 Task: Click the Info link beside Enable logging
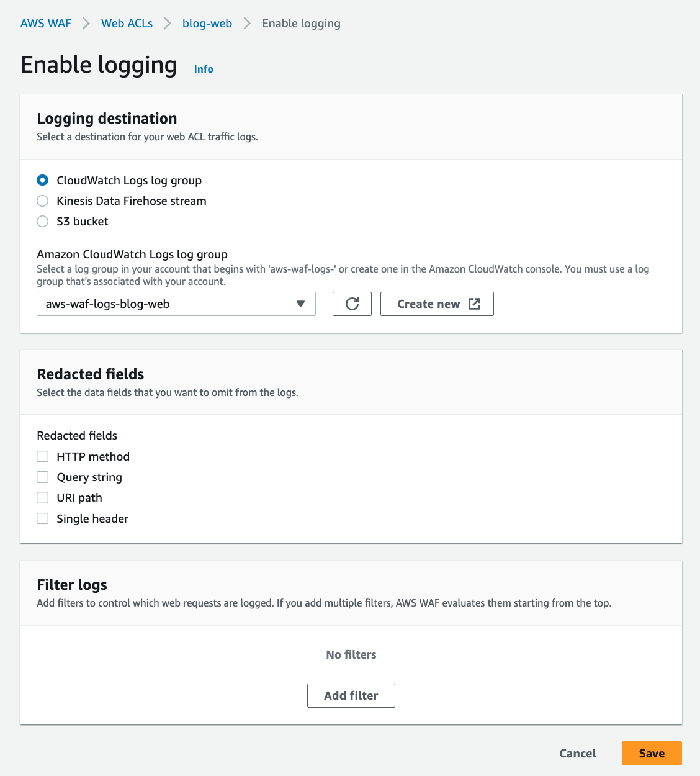tap(204, 69)
